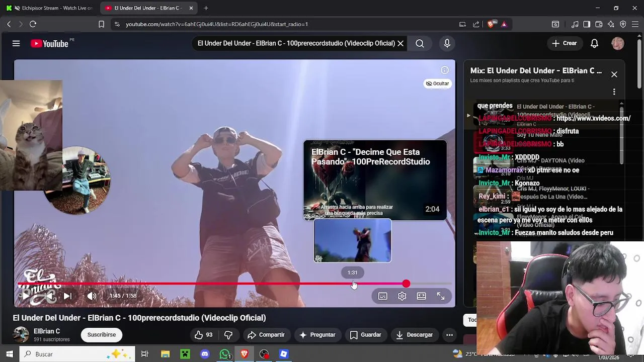Screen dimensions: 644x362
Task: Download the video with Descargar
Action: [x=414, y=335]
